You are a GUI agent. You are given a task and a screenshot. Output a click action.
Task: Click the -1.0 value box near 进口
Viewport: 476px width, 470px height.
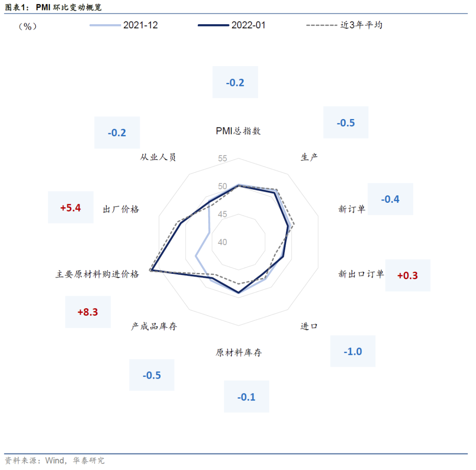pyautogui.click(x=353, y=351)
